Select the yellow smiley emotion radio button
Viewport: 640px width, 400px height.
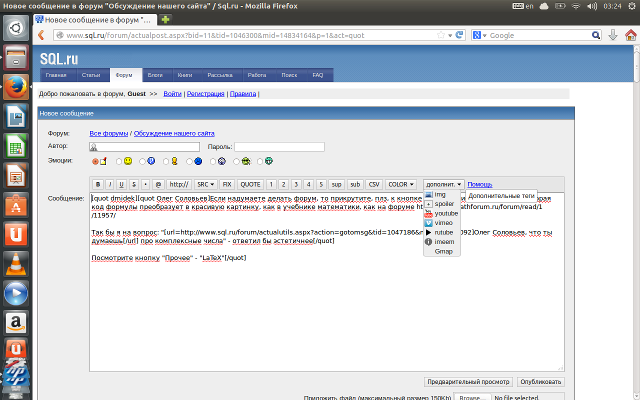(119, 161)
